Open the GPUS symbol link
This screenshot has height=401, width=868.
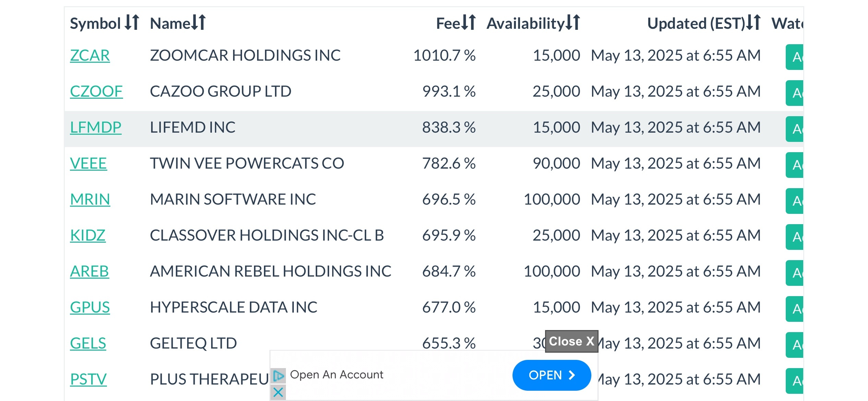click(90, 307)
